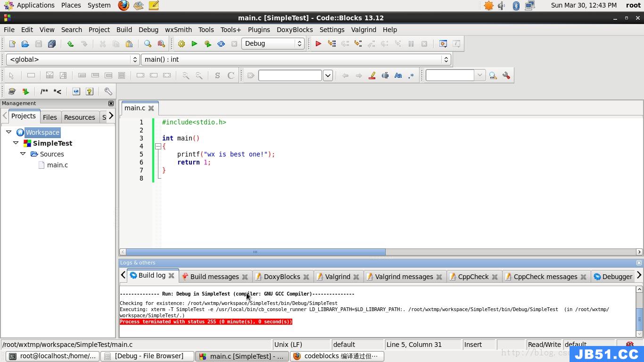The image size is (644, 362).
Task: Launch Firefox from top panel
Action: (124, 6)
